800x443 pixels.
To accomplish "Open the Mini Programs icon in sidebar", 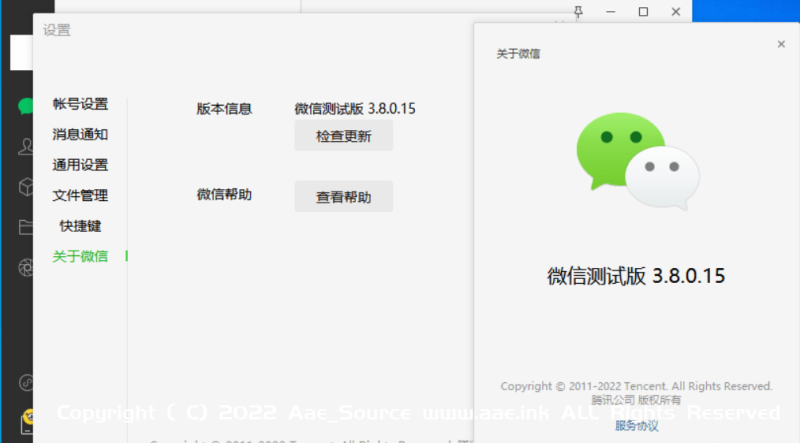I will (24, 381).
